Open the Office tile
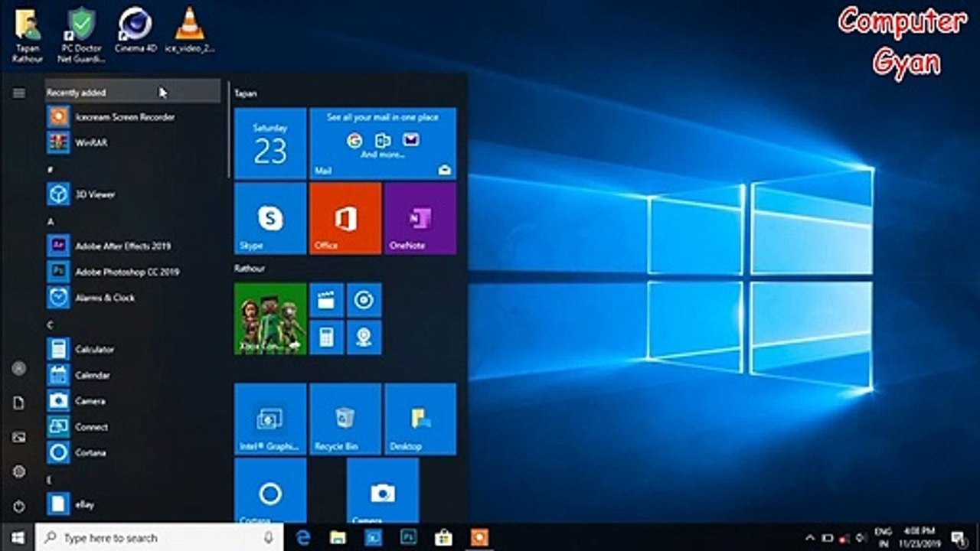The width and height of the screenshot is (980, 551). point(345,218)
